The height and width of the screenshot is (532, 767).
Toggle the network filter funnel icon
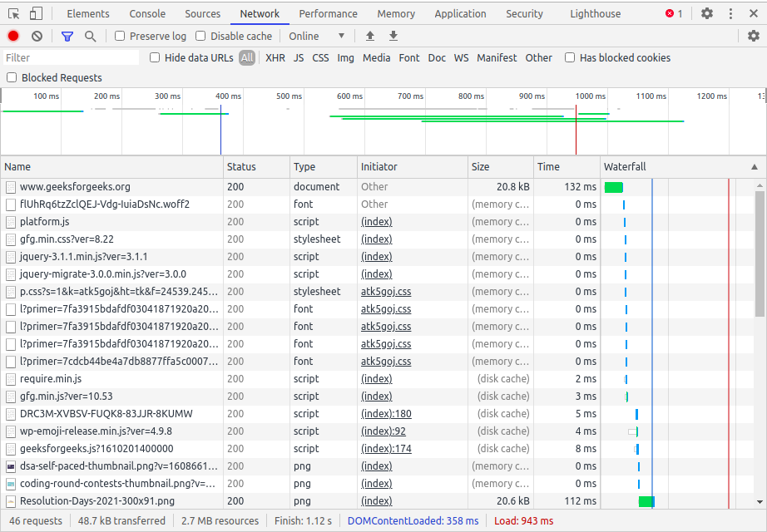pos(67,36)
